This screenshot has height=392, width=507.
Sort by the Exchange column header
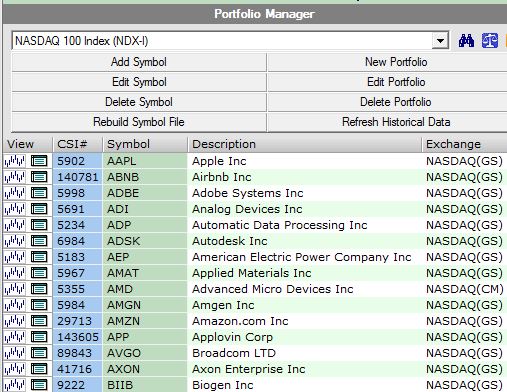465,144
